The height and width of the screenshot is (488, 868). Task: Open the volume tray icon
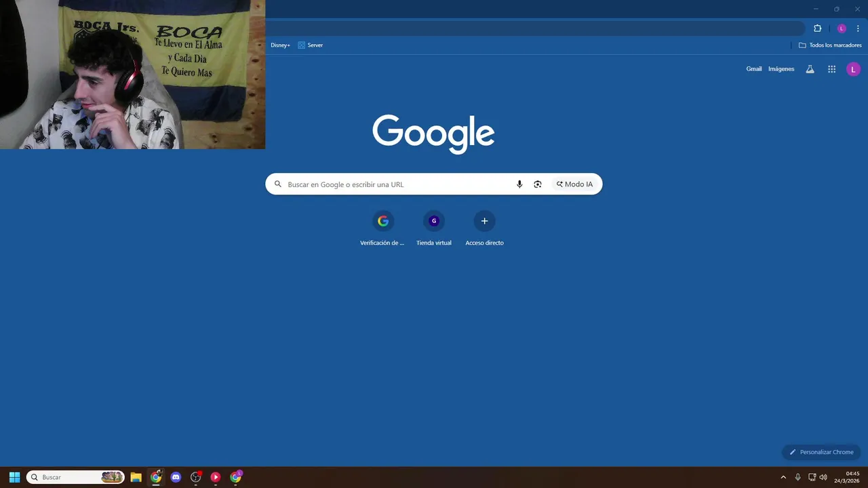(823, 477)
